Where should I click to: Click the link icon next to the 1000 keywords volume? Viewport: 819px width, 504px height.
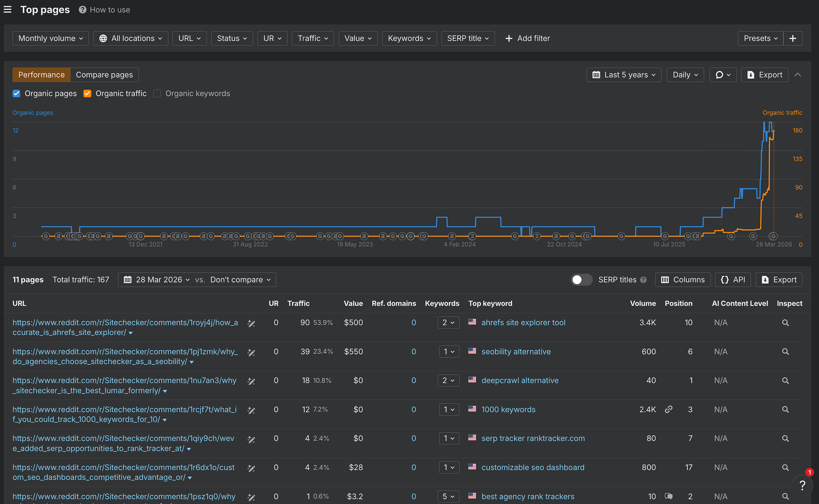669,409
